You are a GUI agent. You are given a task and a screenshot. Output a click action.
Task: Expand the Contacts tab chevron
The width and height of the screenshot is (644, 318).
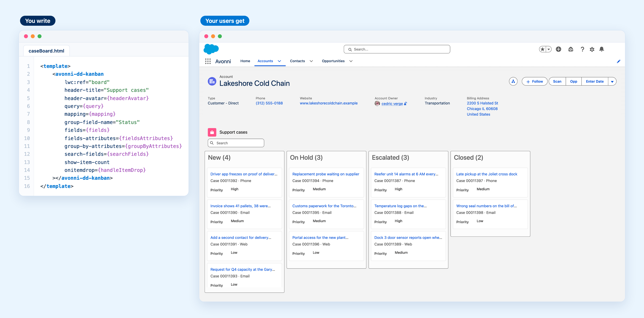point(311,61)
